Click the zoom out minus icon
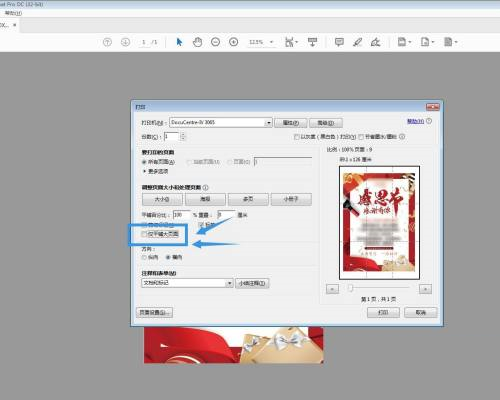 click(216, 42)
